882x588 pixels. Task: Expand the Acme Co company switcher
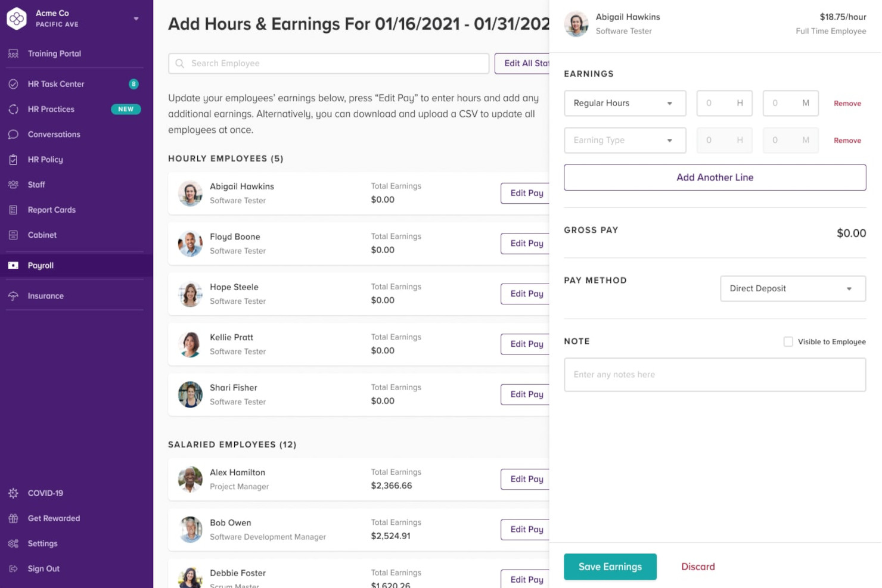[x=136, y=18]
